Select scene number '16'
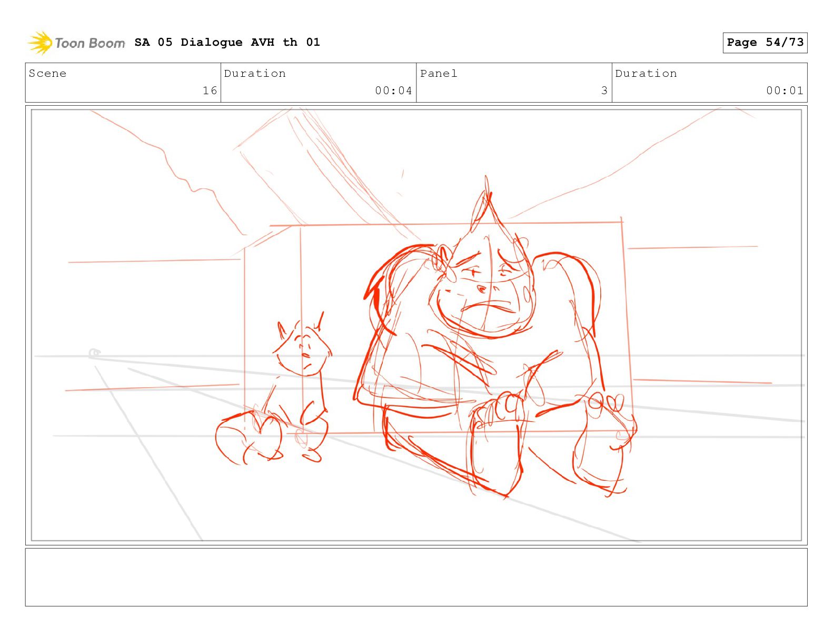Image resolution: width=834 pixels, height=644 pixels. [x=210, y=90]
